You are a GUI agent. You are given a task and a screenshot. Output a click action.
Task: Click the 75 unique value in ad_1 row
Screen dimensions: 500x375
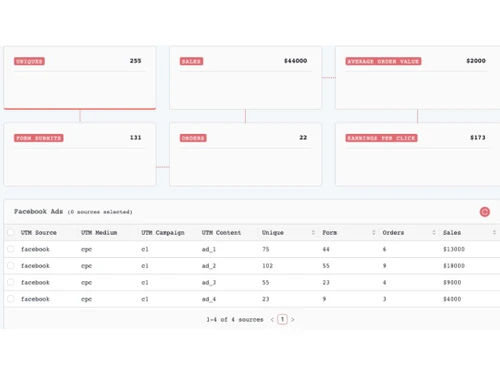click(265, 249)
